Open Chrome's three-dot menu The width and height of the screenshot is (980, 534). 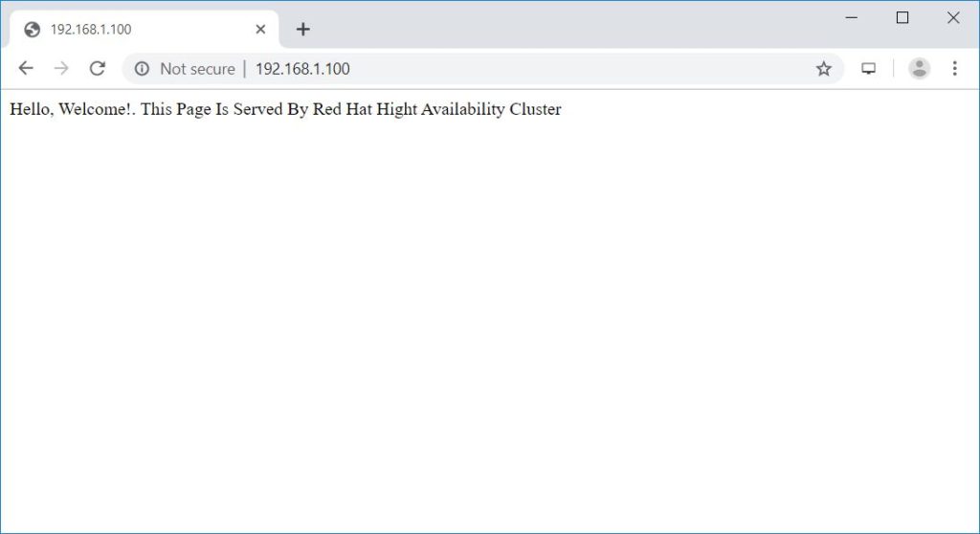pos(954,68)
